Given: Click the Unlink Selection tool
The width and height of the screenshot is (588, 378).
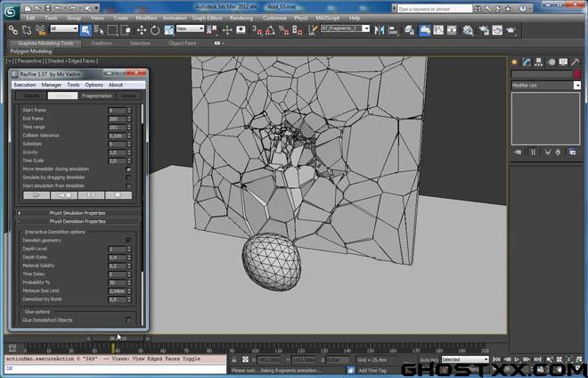Looking at the screenshot, I should 27,30.
